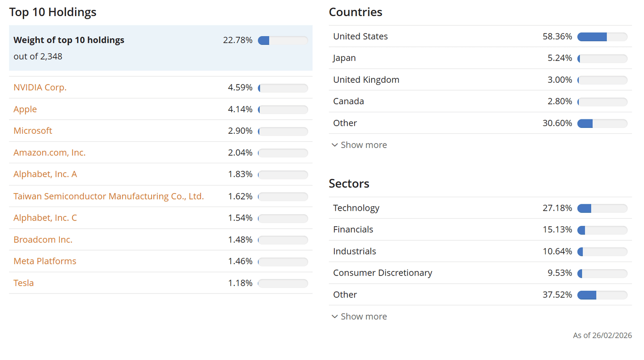The height and width of the screenshot is (360, 644).
Task: Click the Apple holding link
Action: pyautogui.click(x=25, y=109)
